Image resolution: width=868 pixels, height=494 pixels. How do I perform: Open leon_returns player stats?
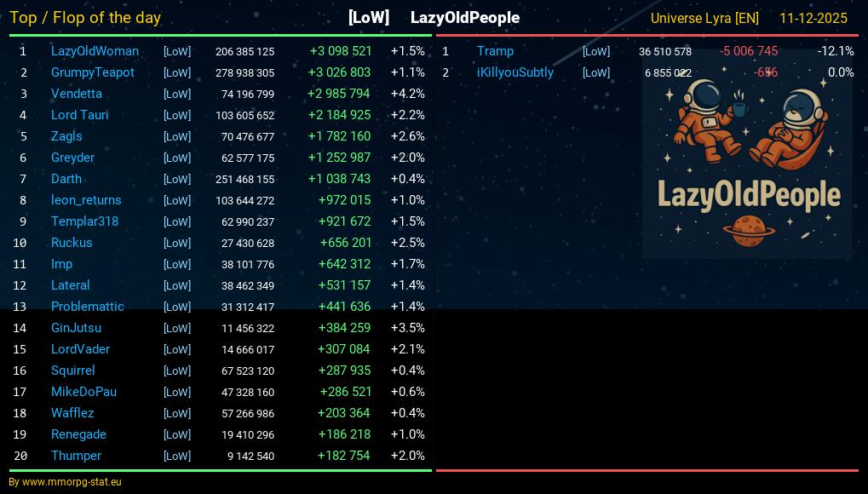tap(86, 200)
